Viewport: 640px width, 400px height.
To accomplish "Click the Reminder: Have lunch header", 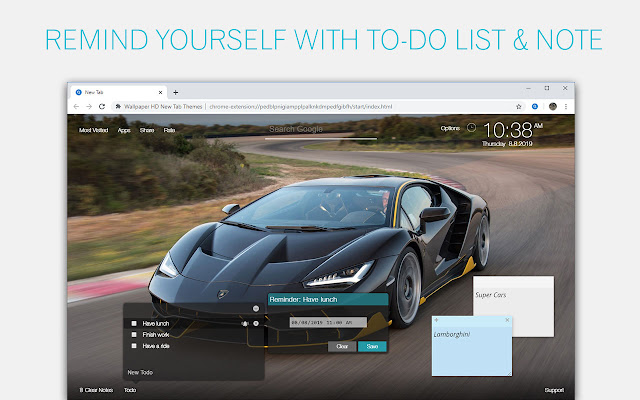I will [328, 299].
